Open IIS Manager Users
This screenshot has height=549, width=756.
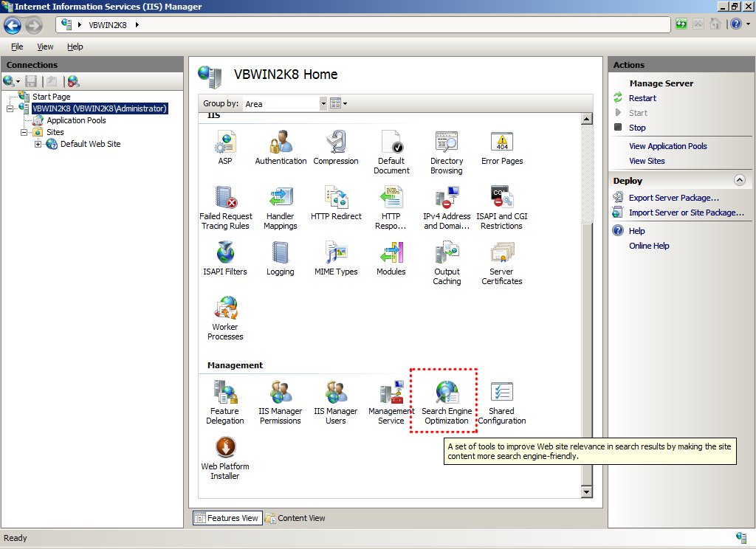336,402
